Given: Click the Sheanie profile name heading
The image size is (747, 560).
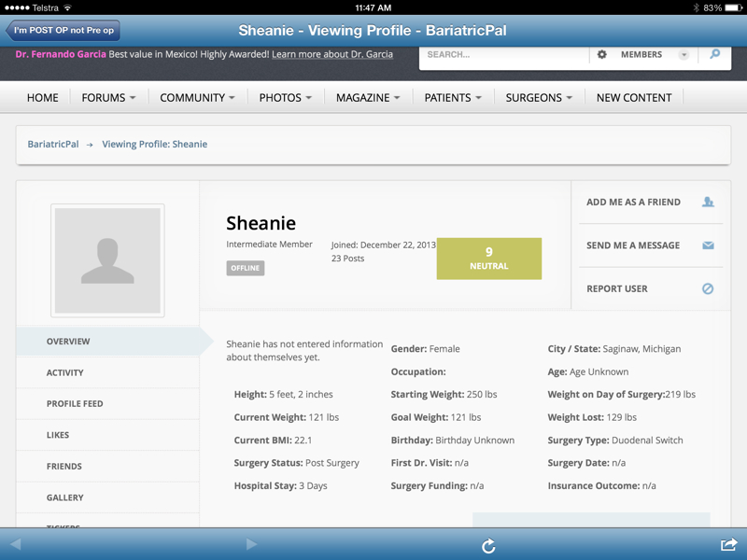Looking at the screenshot, I should (x=261, y=223).
